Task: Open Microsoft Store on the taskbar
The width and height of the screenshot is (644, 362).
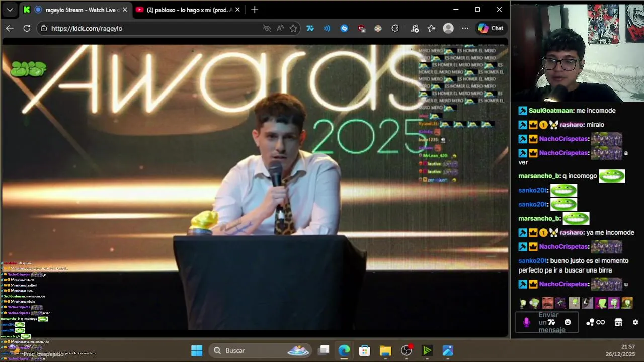Action: point(365,350)
